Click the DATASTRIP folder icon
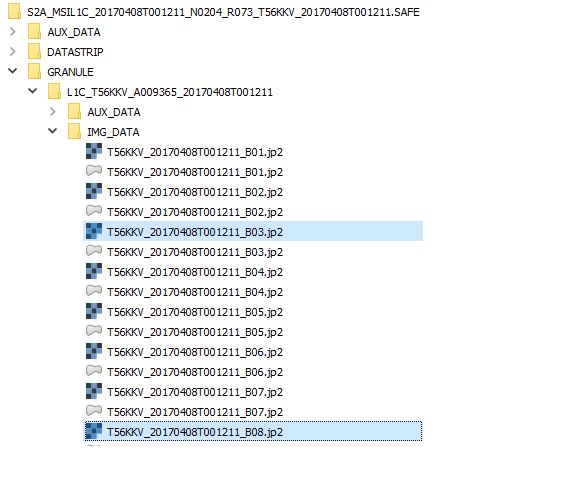The image size is (564, 504). 35,51
